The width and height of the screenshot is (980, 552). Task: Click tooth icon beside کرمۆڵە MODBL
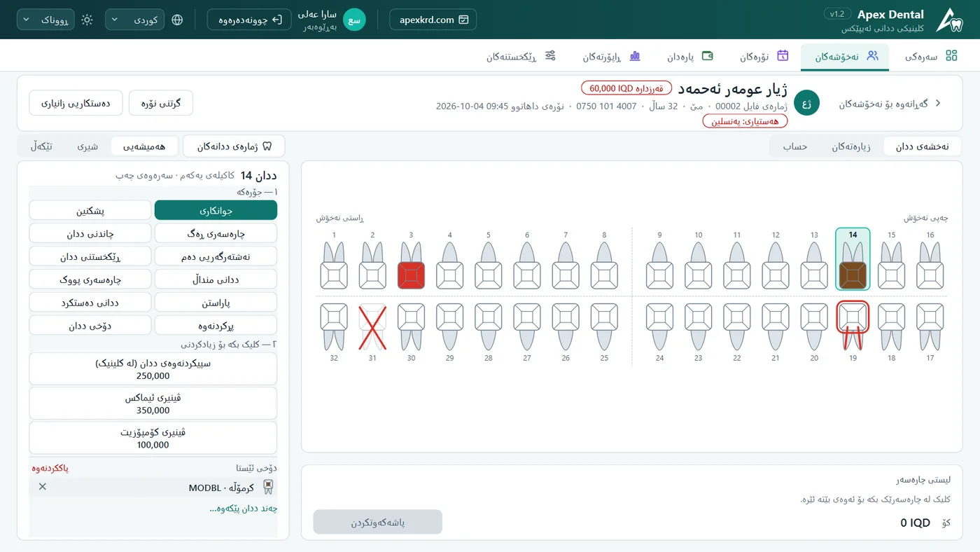pos(267,487)
